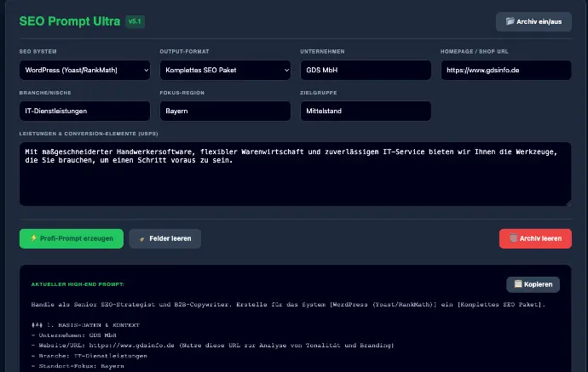Click the trash icon on Archiv leeren
Image resolution: width=588 pixels, height=372 pixels.
pyautogui.click(x=513, y=238)
